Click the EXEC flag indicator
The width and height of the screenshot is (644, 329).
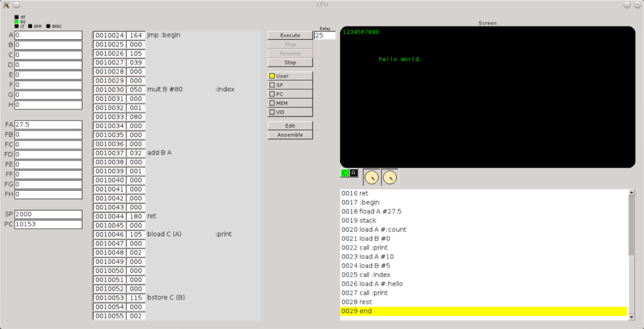click(x=48, y=26)
